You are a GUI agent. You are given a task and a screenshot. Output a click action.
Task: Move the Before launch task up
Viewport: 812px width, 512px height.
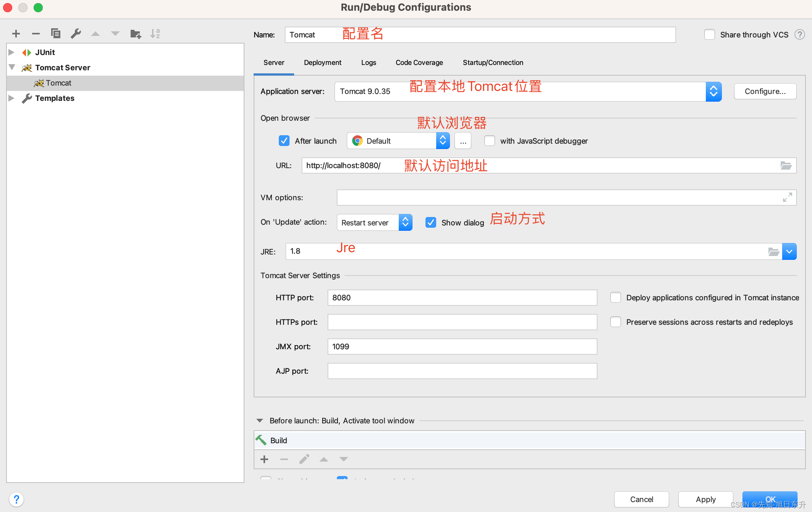pyautogui.click(x=324, y=459)
